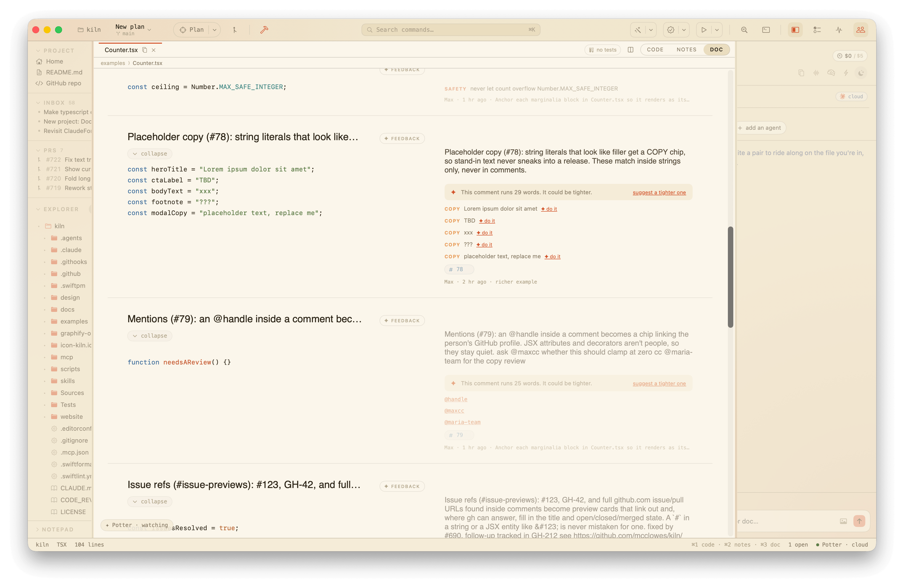The height and width of the screenshot is (588, 904).
Task: Open README.md in project sidebar
Action: (x=59, y=72)
